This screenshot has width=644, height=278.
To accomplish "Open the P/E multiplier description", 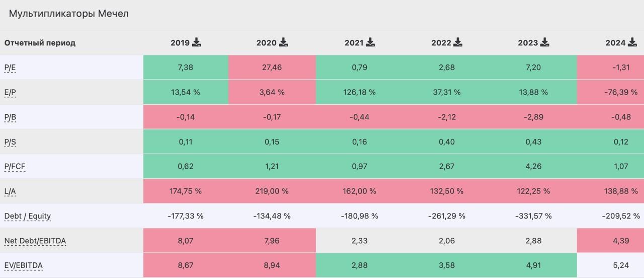I will (x=10, y=67).
